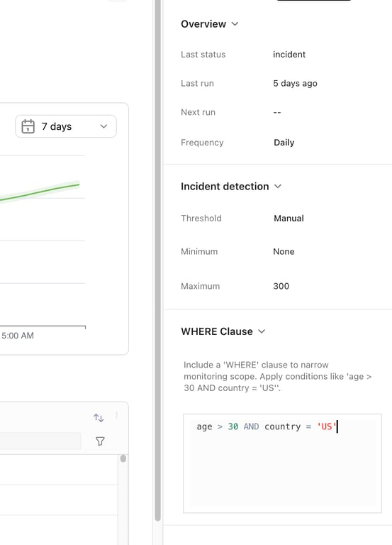Click inside the WHERE clause code editor
The image size is (392, 545).
click(x=282, y=463)
